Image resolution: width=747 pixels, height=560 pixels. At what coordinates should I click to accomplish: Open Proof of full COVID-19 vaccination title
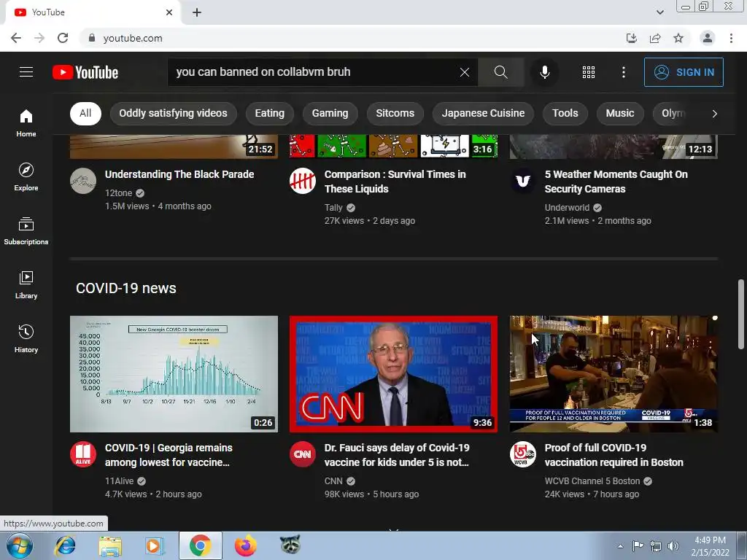614,455
